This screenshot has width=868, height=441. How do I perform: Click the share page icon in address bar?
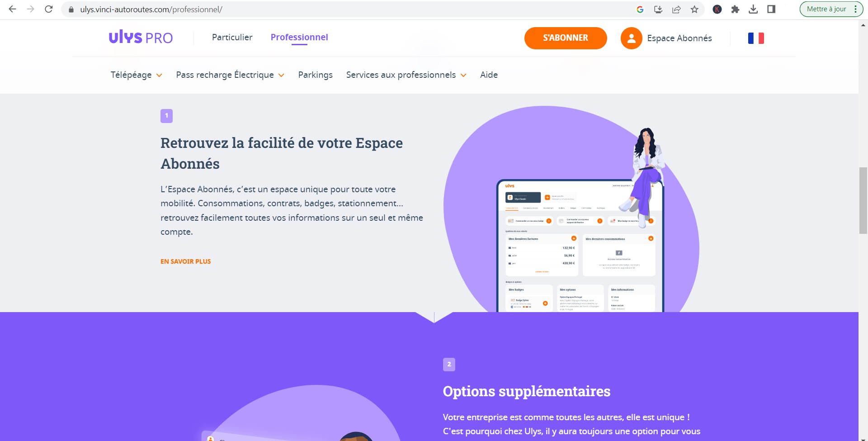676,9
